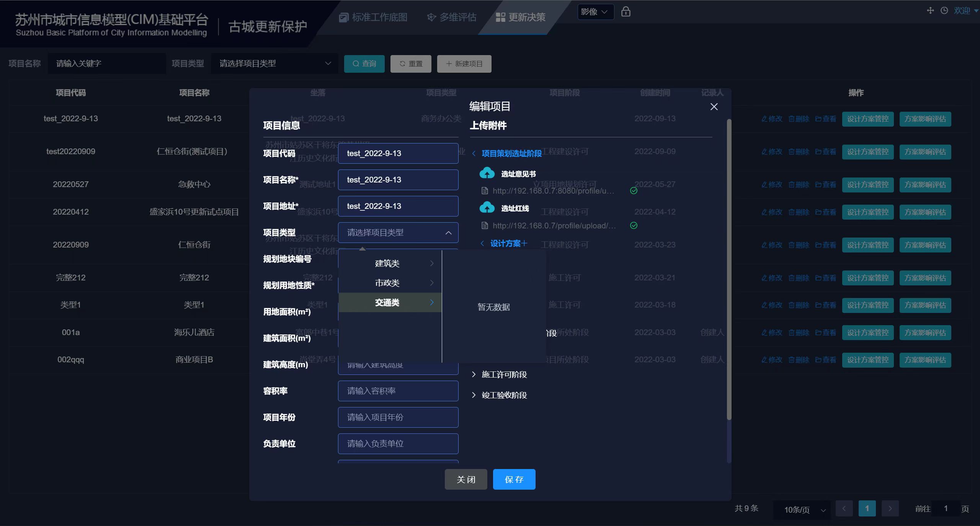Click the 保存 button in the dialog
The width and height of the screenshot is (980, 526).
514,479
